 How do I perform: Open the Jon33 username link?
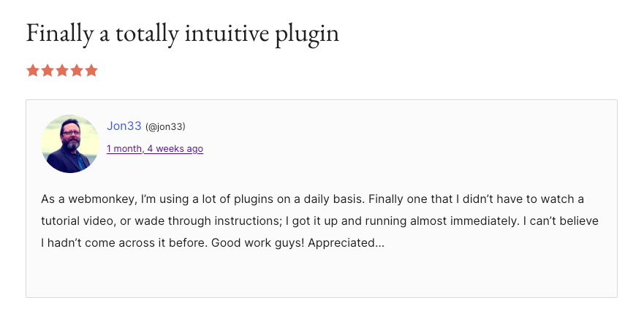coord(124,126)
